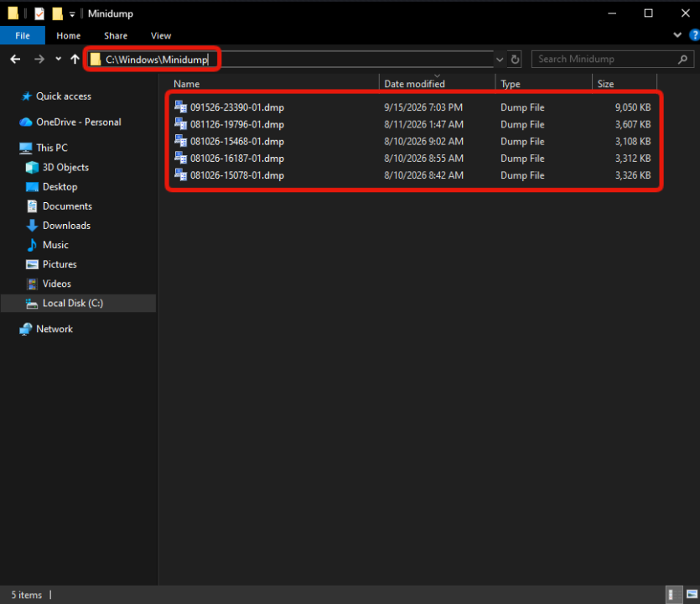Click the 081026-16187-01.dmp file icon
This screenshot has width=700, height=604.
[x=180, y=158]
